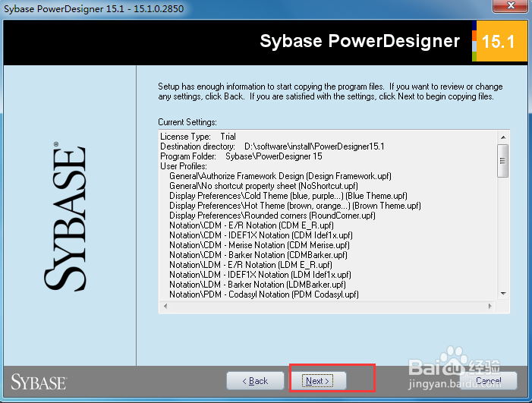Click the CDM - Barker Notation line
Viewport: 532px width, 403px height.
click(x=258, y=254)
